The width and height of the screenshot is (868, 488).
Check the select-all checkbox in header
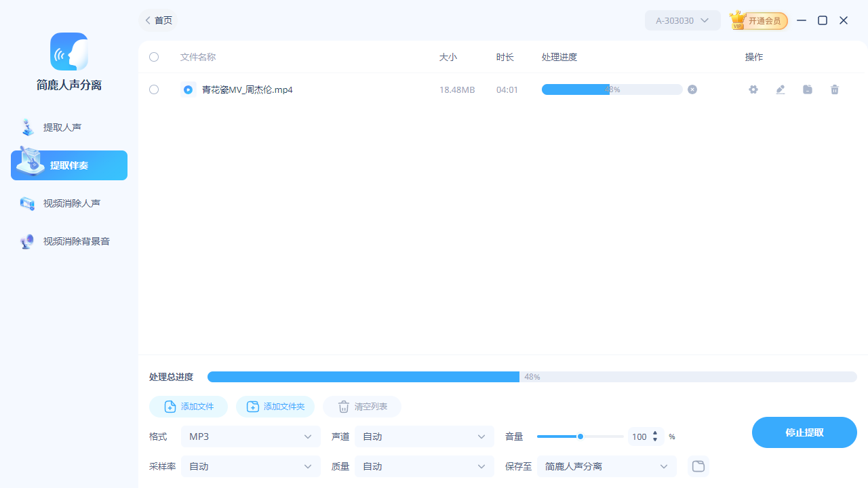[x=154, y=57]
